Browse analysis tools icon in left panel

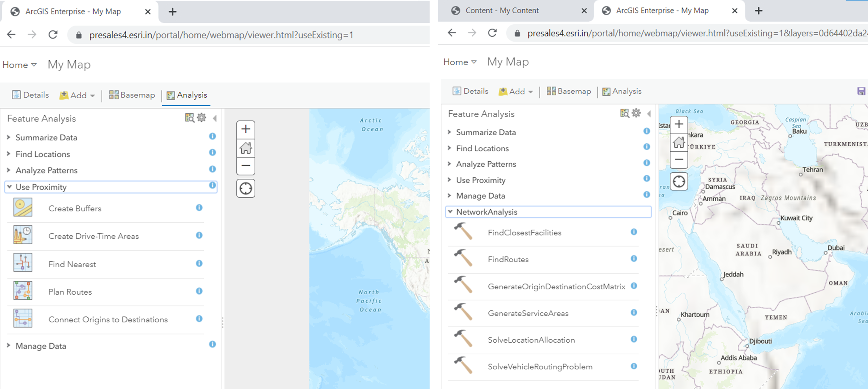(190, 118)
